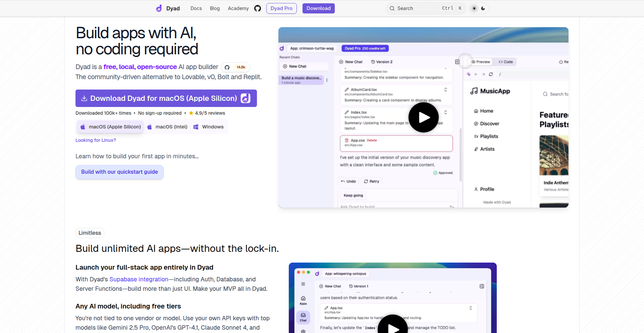Click the preview back arrow icon
This screenshot has width=644, height=333.
point(476,74)
